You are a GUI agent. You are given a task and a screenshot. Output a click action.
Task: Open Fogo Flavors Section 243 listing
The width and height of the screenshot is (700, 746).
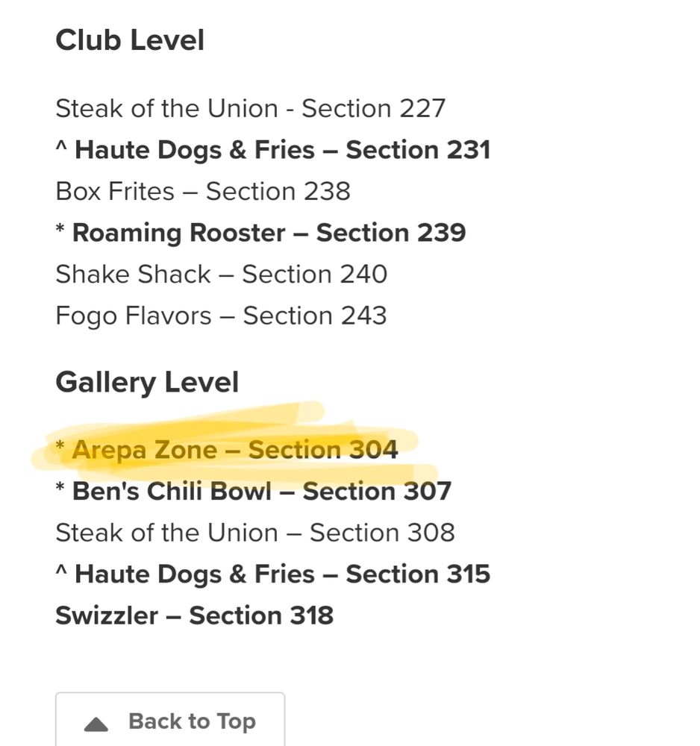(x=221, y=315)
